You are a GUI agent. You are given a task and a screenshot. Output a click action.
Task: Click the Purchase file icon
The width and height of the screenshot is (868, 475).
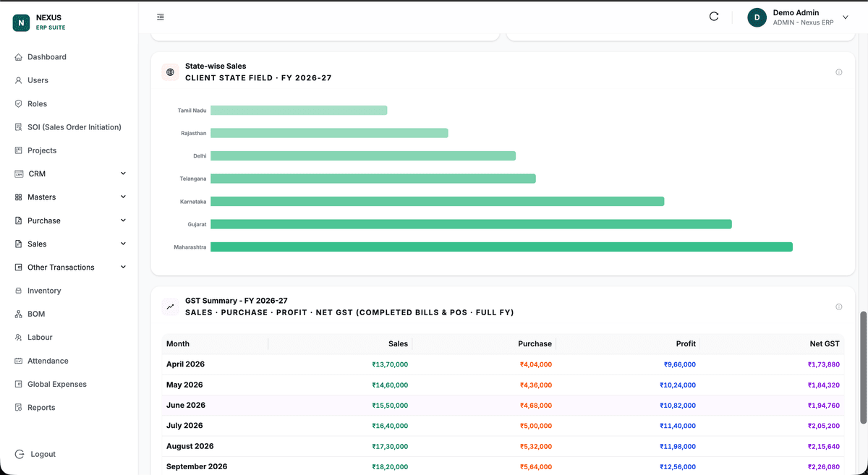coord(18,221)
